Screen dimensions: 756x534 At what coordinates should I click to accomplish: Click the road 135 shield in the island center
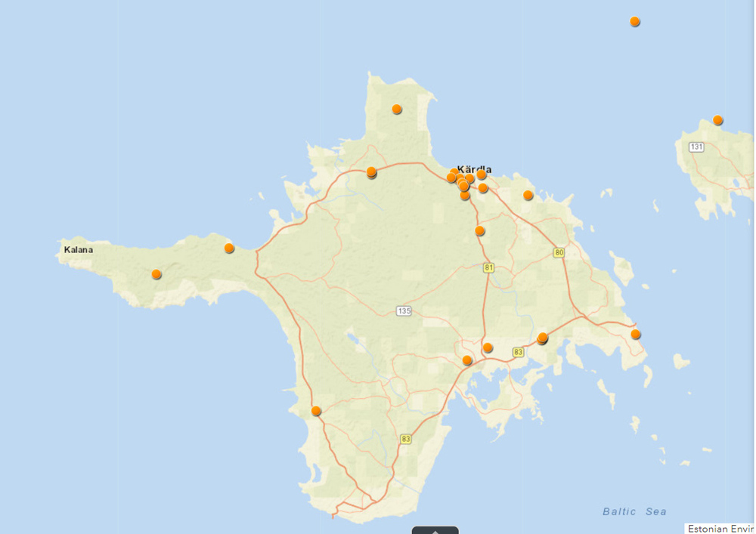coord(403,311)
